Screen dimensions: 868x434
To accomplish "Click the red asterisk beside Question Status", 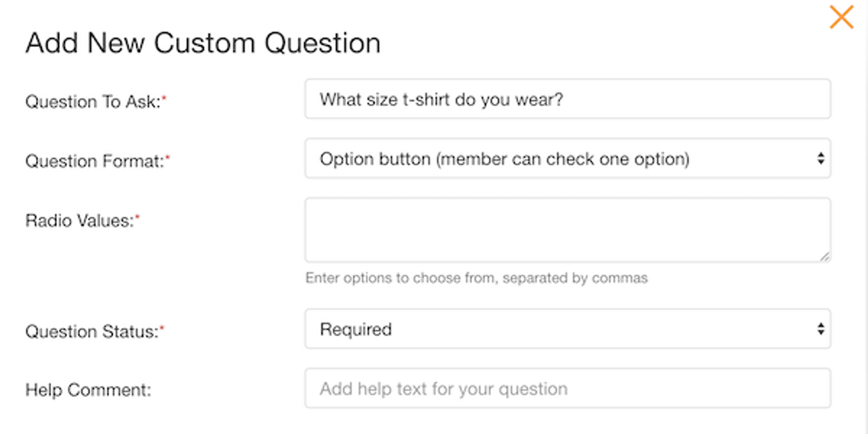I will coord(162,327).
